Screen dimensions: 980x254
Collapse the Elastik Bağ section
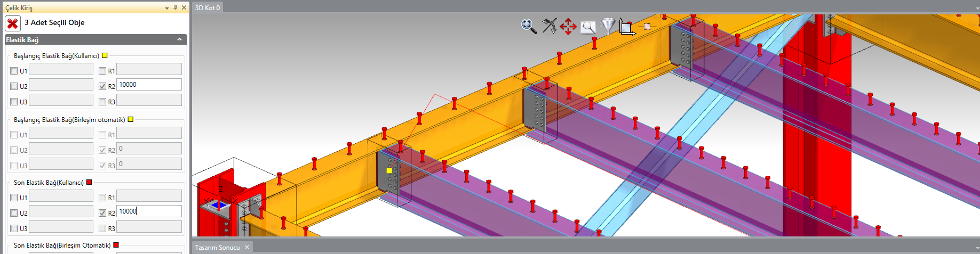coord(179,39)
